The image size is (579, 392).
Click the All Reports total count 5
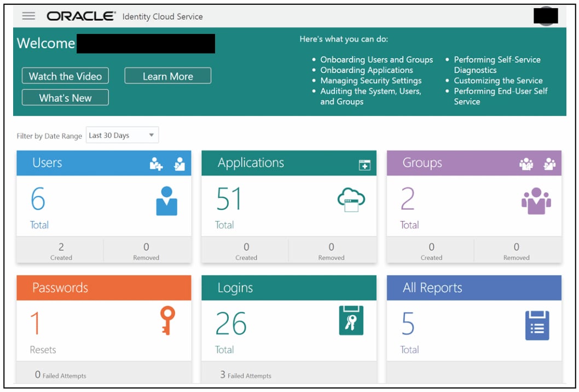point(408,323)
